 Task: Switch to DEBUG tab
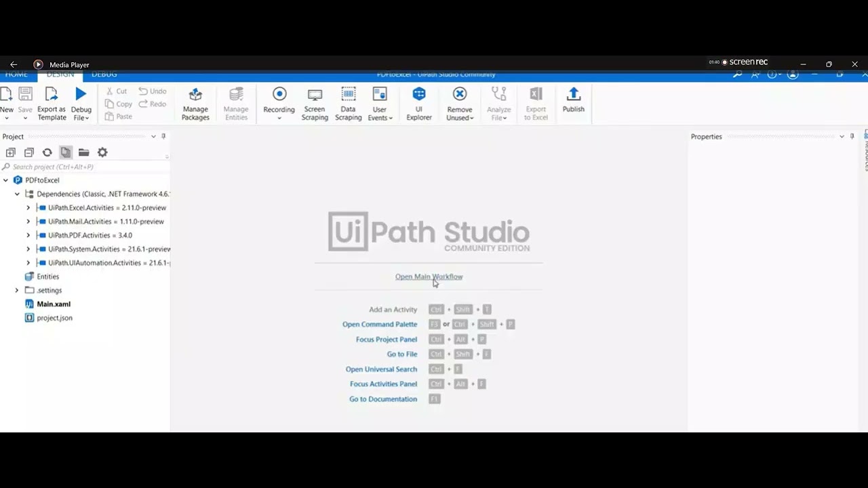coord(104,75)
